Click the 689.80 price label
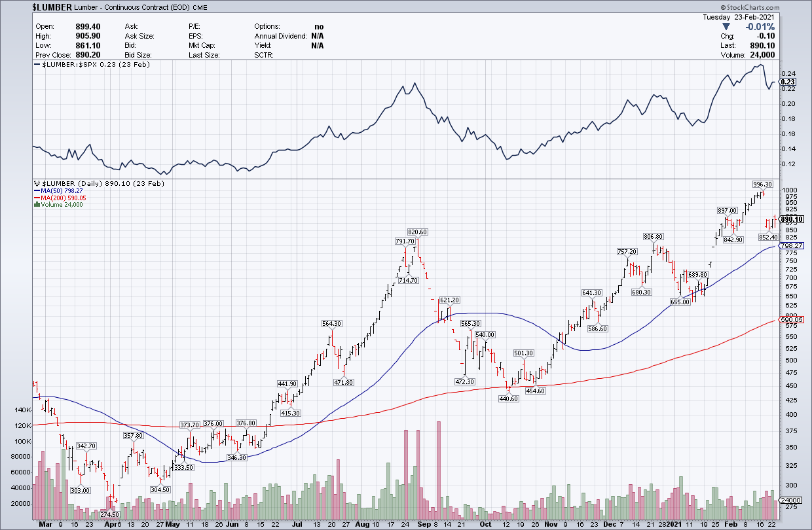This screenshot has height=530, width=812. point(698,274)
